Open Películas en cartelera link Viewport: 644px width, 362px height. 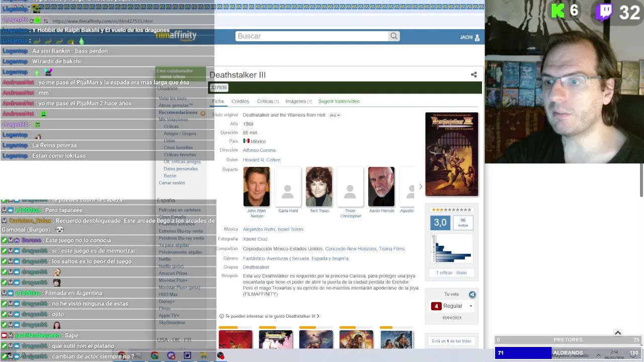(x=180, y=210)
